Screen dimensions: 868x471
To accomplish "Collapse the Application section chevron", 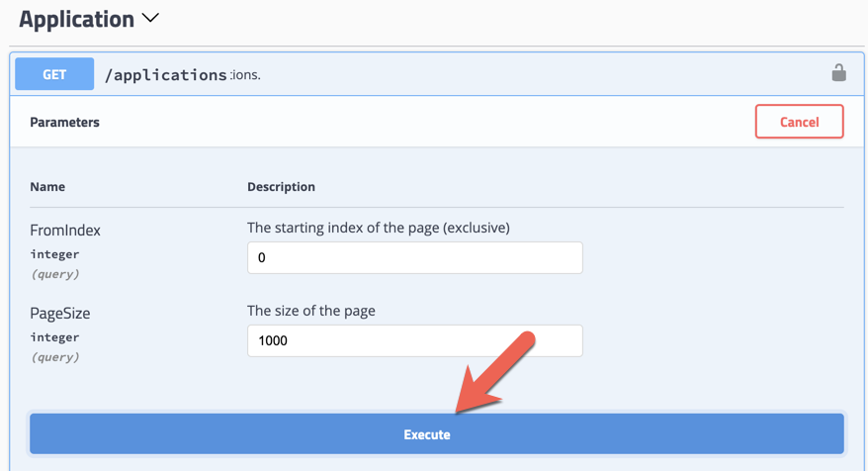I will tap(150, 19).
